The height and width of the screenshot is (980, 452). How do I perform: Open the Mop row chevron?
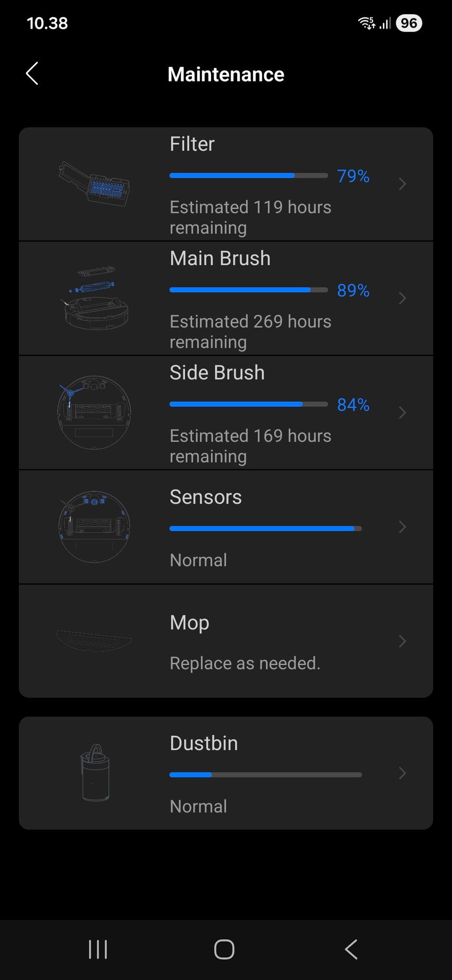402,641
